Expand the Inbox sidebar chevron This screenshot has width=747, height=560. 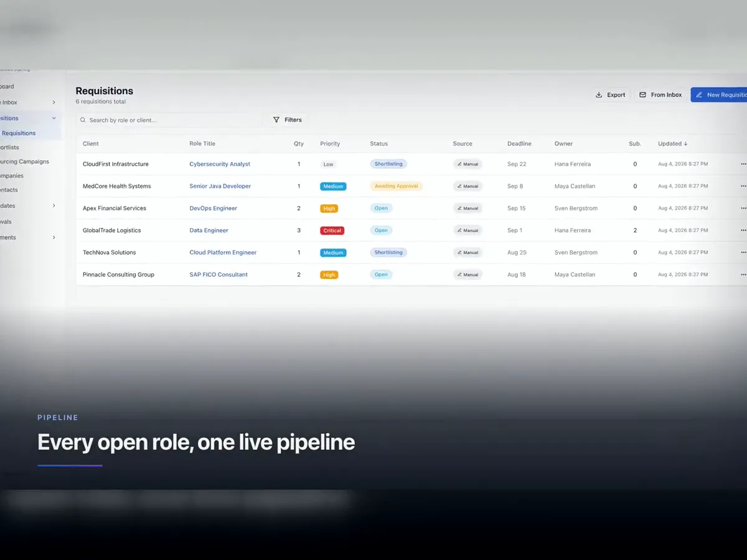54,102
